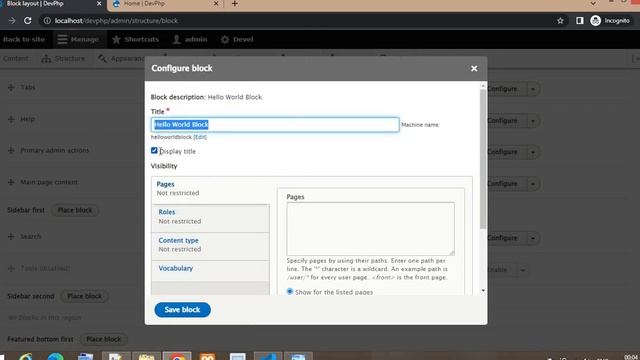Screen dimensions: 640x360
Task: Close the Configure block dialog
Action: click(474, 68)
